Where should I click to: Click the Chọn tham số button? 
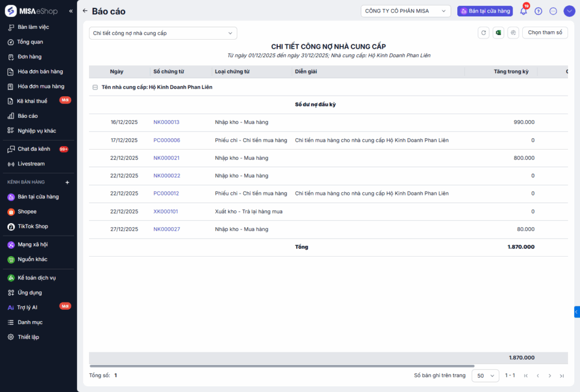(x=544, y=33)
